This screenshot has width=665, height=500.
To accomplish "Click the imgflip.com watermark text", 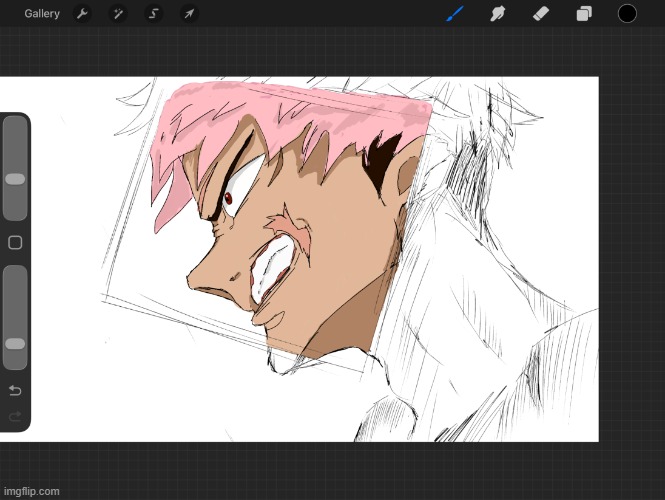I will coord(31,491).
